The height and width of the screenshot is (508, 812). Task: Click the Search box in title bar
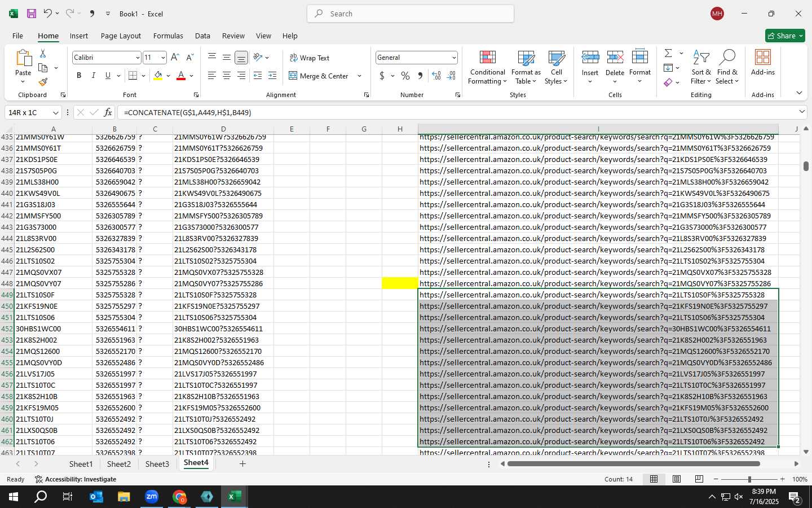pos(411,14)
